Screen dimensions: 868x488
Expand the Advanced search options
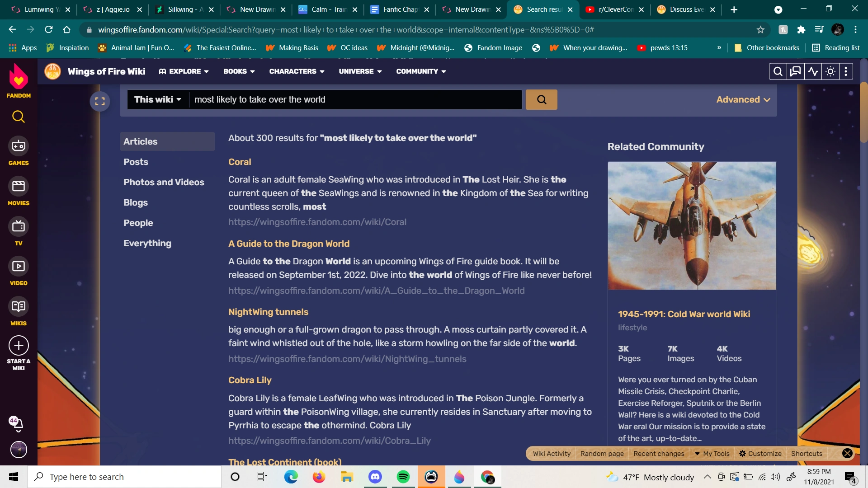pyautogui.click(x=743, y=100)
